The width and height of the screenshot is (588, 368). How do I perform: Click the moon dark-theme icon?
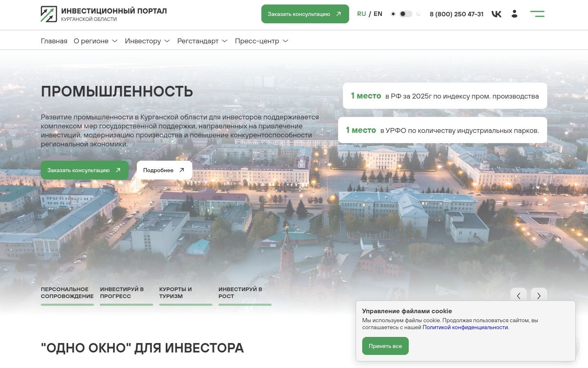tap(419, 14)
